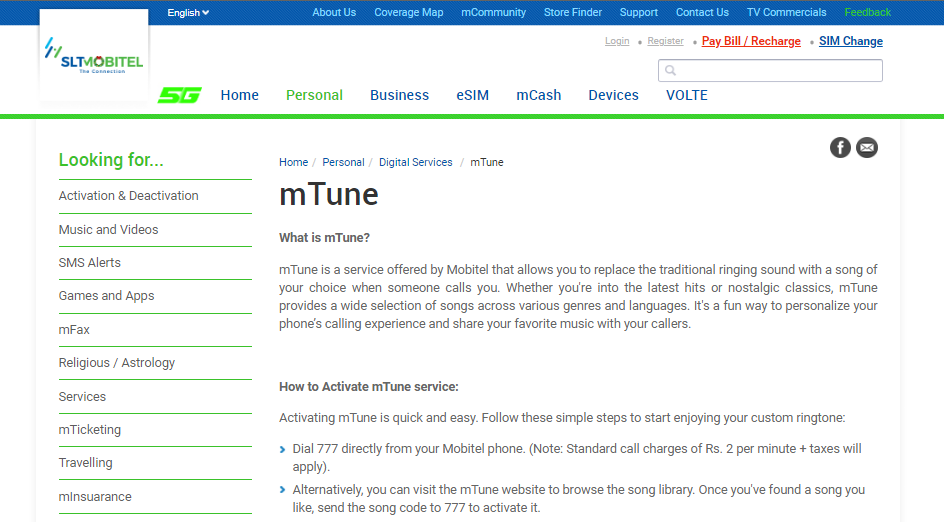This screenshot has width=944, height=522.
Task: Click the 'What is mTune?' subheading
Action: (324, 238)
